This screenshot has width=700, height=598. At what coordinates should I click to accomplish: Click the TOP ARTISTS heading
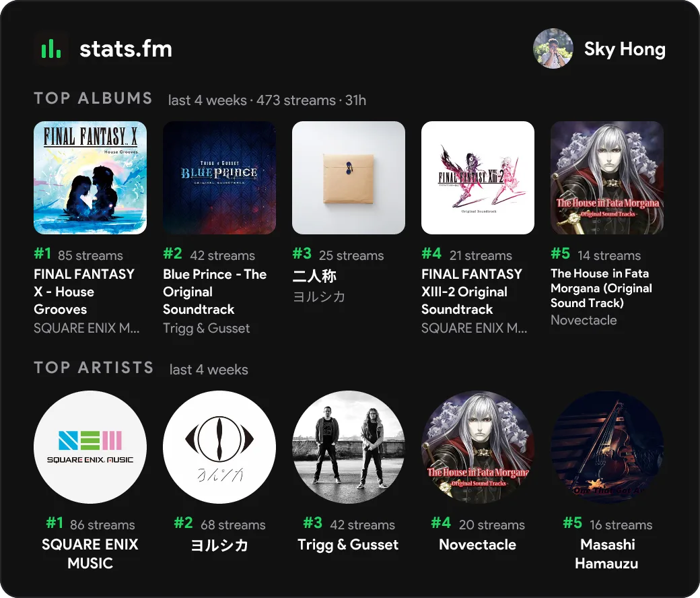pos(94,368)
